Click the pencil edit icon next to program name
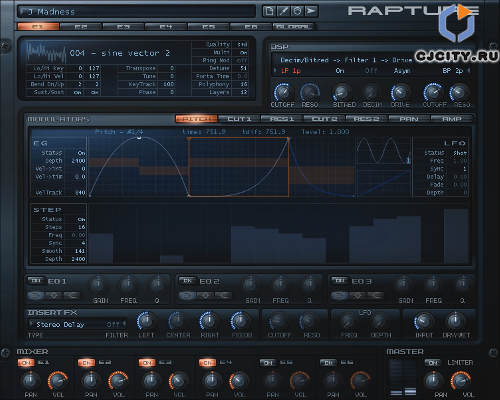500x400 pixels. coord(283,11)
